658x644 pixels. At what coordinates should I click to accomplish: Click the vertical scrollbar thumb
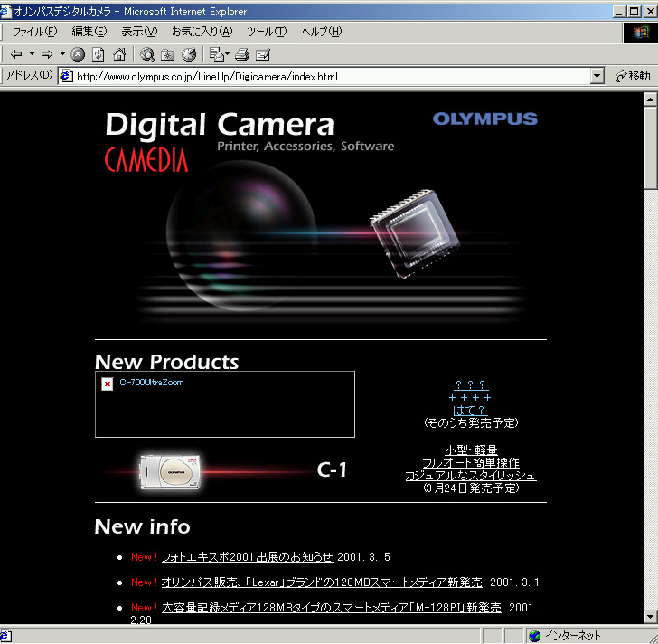point(650,147)
